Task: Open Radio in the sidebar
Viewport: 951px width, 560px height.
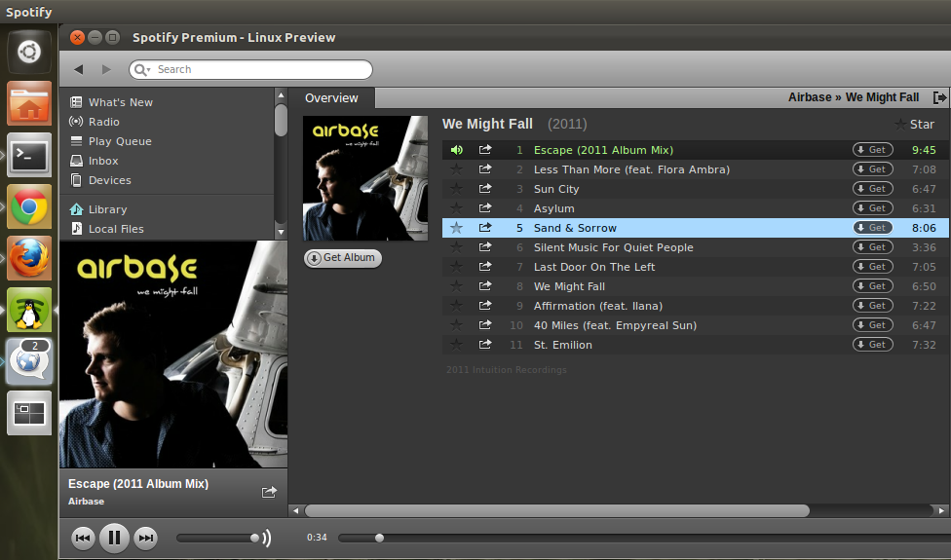Action: [103, 122]
